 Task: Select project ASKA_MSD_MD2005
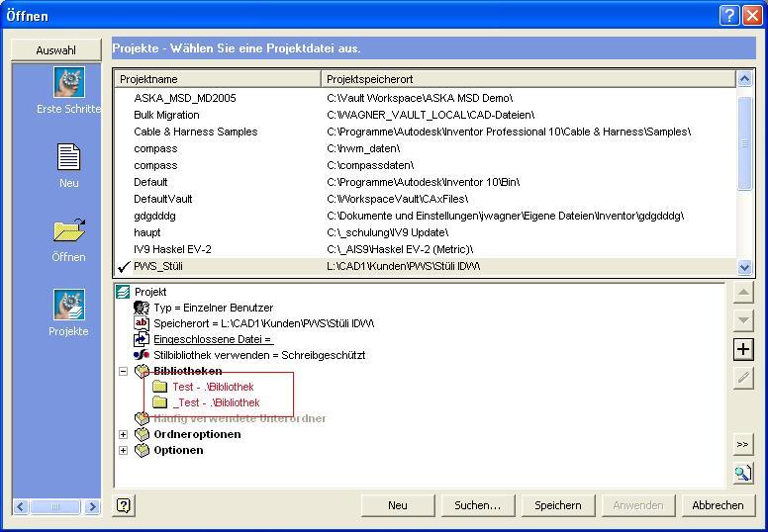[426, 98]
